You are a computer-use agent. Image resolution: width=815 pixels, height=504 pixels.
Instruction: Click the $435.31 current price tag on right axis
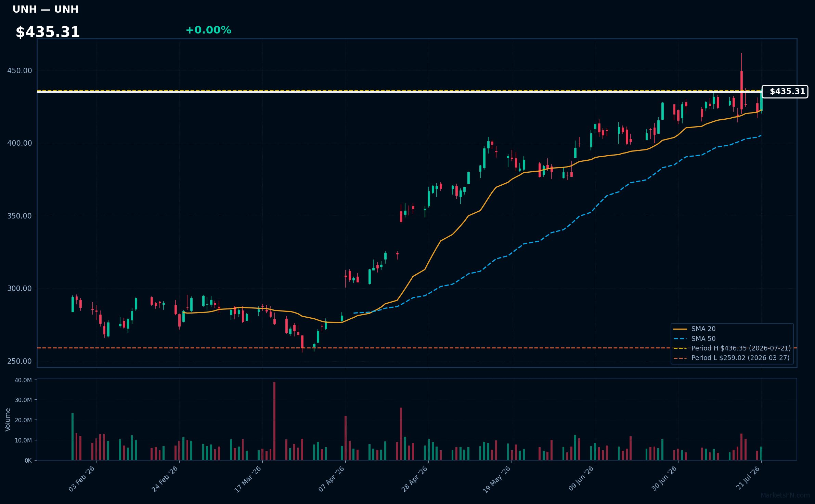click(785, 92)
